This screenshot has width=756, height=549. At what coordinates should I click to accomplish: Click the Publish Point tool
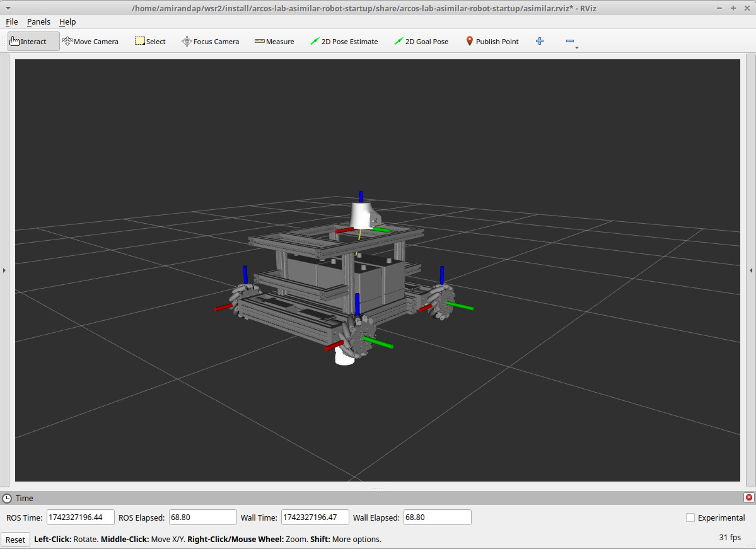pos(492,42)
